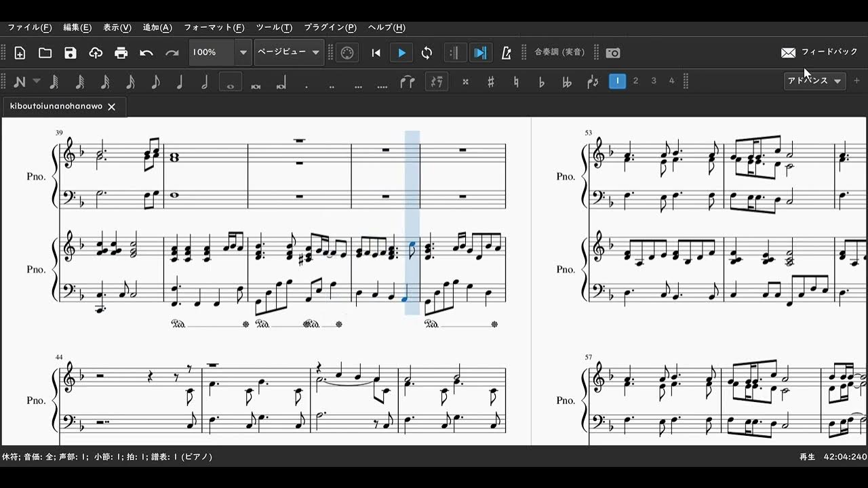Click フィードバック feedback button
This screenshot has width=868, height=488.
coord(819,52)
